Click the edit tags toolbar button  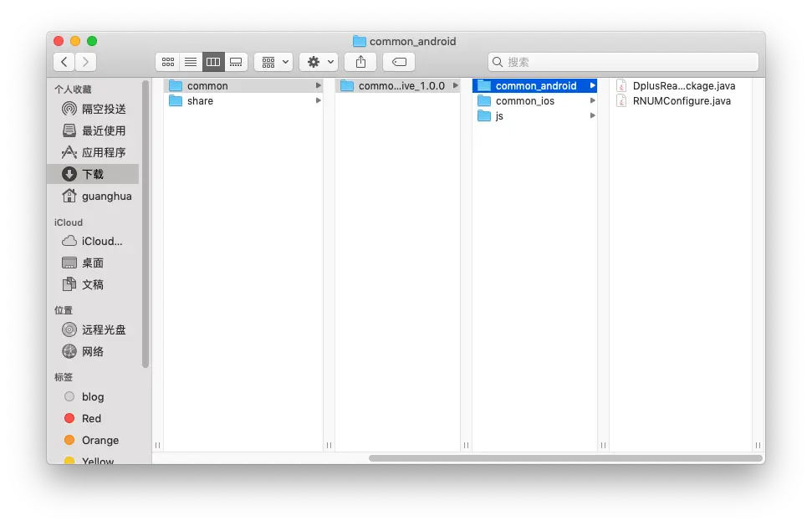point(399,62)
